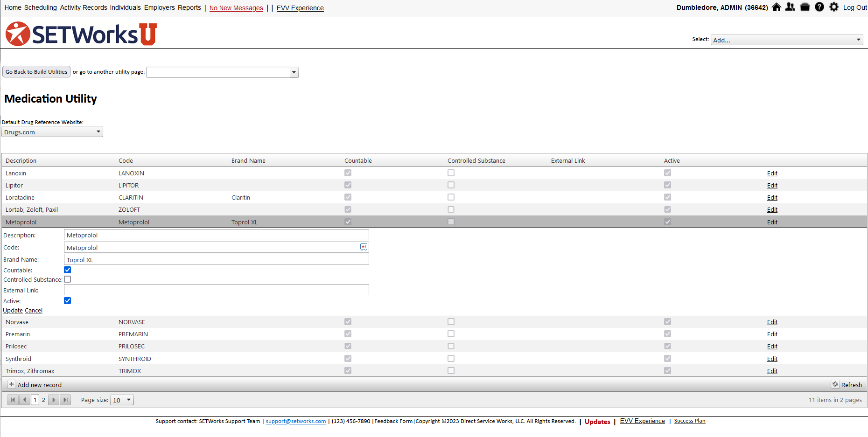The image size is (868, 437).
Task: Click the icon inside the Code field
Action: tap(364, 247)
